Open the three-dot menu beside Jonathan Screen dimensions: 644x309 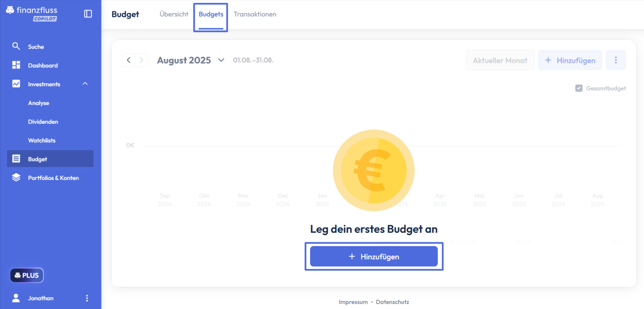pyautogui.click(x=87, y=298)
